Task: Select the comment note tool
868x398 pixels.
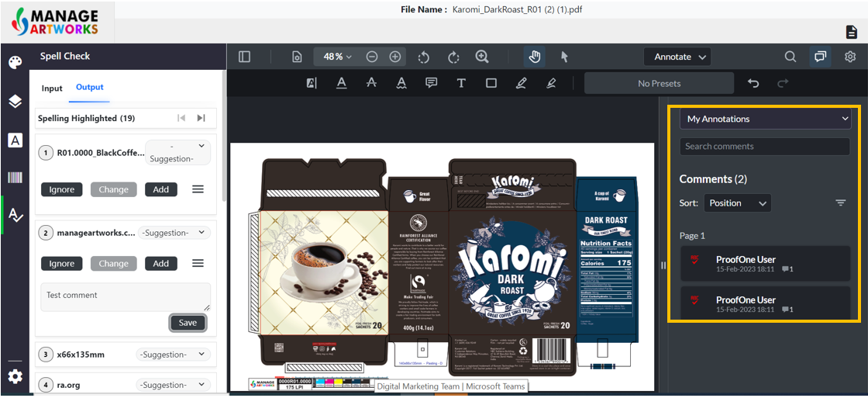Action: point(431,83)
